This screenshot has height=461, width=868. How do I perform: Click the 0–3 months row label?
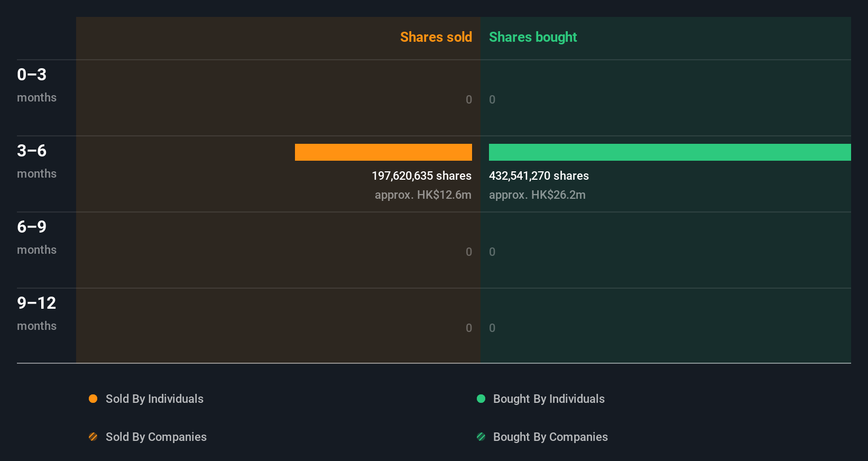pos(36,85)
